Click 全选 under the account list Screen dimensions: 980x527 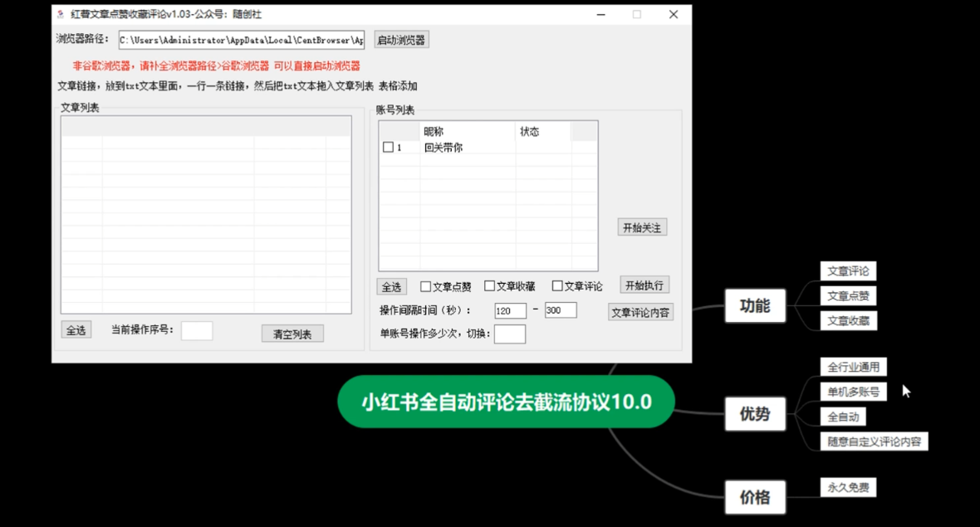click(391, 286)
